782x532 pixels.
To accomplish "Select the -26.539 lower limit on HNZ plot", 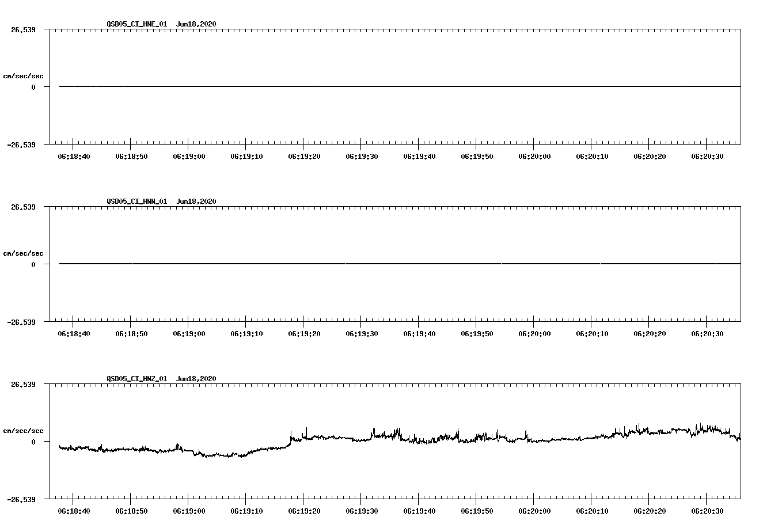I will (21, 499).
